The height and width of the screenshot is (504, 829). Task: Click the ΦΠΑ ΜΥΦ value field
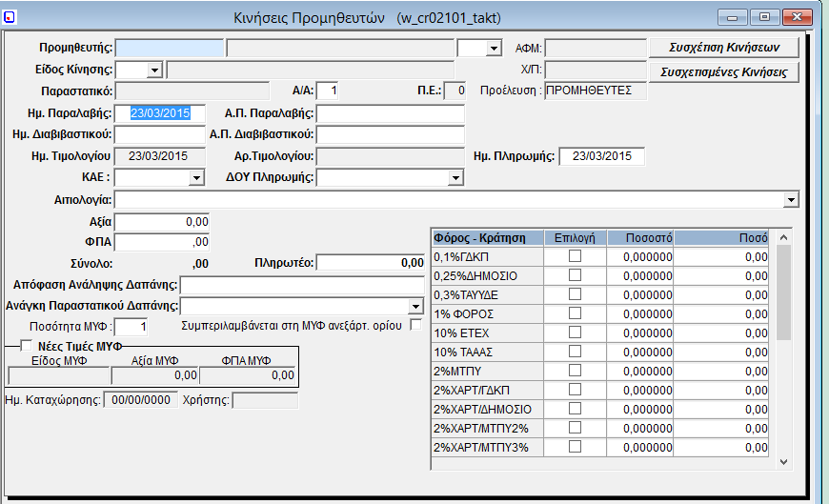(248, 375)
